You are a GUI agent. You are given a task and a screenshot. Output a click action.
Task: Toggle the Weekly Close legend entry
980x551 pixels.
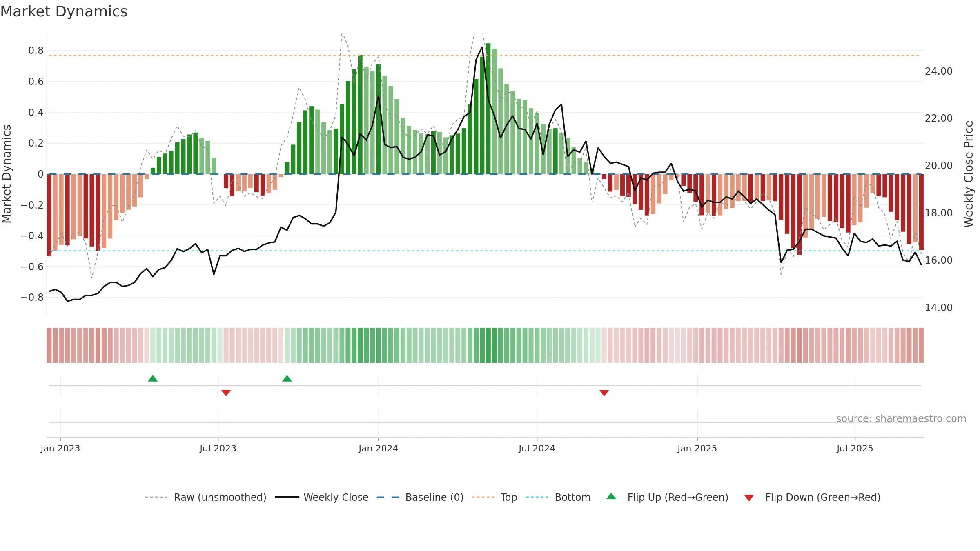pos(322,497)
